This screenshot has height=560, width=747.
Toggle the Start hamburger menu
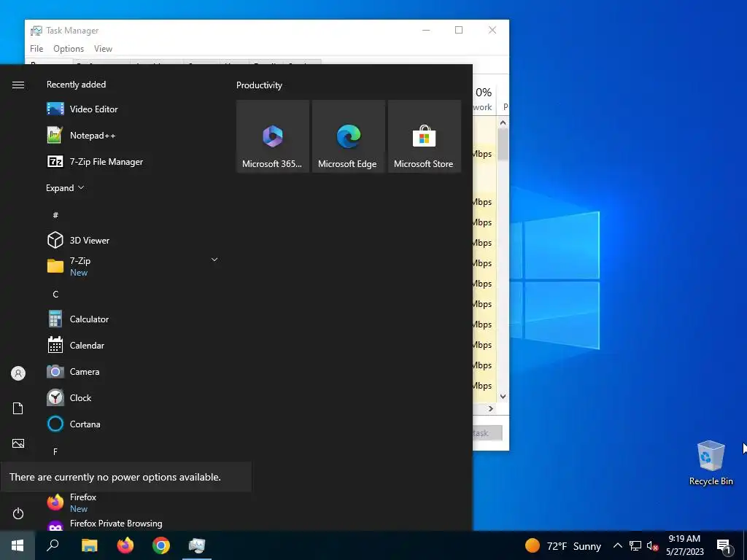(x=18, y=85)
